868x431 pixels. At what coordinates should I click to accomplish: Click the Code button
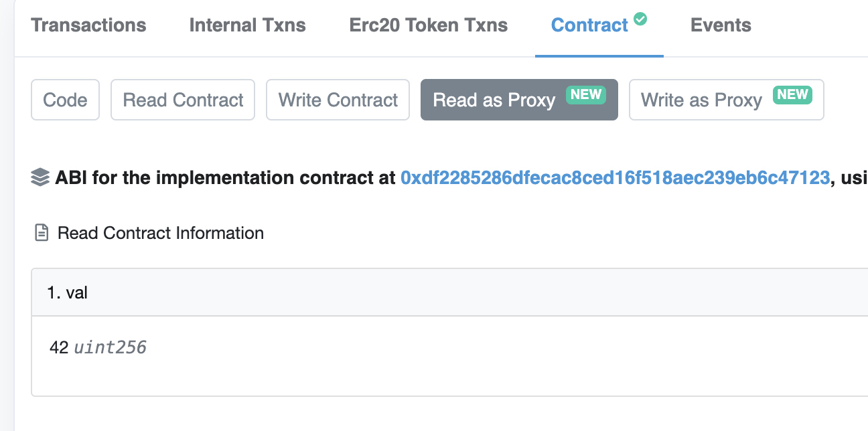tap(65, 100)
